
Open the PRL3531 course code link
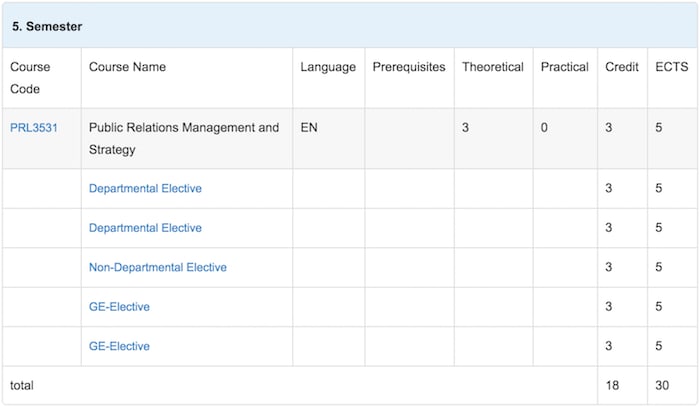pos(34,128)
